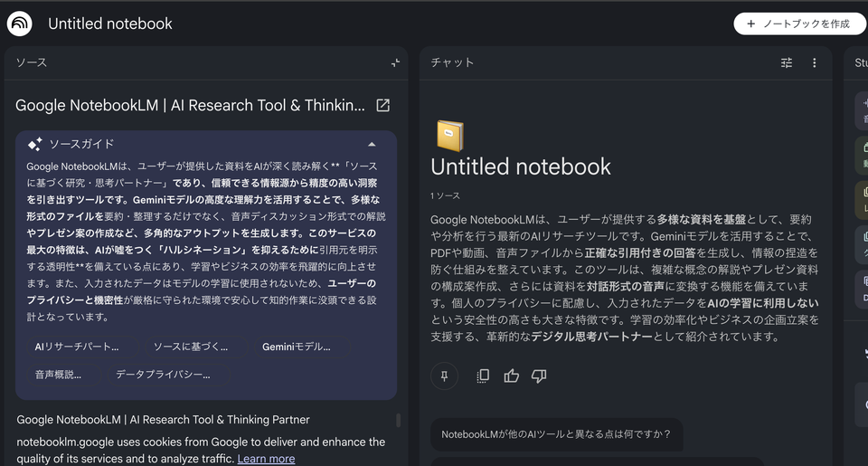Click the yellow notebook emoji icon
The height and width of the screenshot is (466, 868).
[x=449, y=136]
